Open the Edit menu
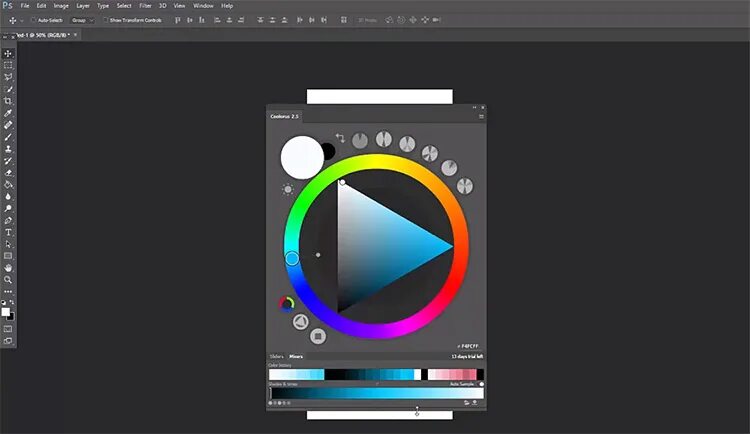750x434 pixels. (42, 6)
